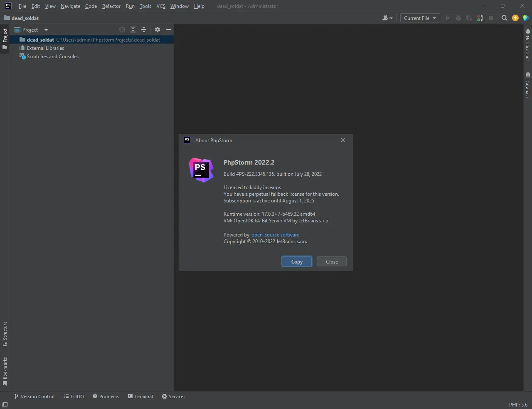Click the colorful Space icon in toolbar
The width and height of the screenshot is (532, 409).
pyautogui.click(x=526, y=18)
